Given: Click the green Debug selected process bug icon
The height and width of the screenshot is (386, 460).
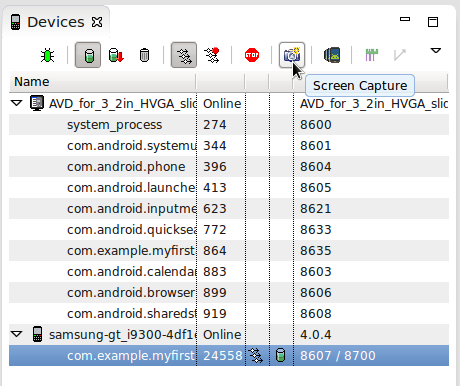Looking at the screenshot, I should pyautogui.click(x=47, y=55).
